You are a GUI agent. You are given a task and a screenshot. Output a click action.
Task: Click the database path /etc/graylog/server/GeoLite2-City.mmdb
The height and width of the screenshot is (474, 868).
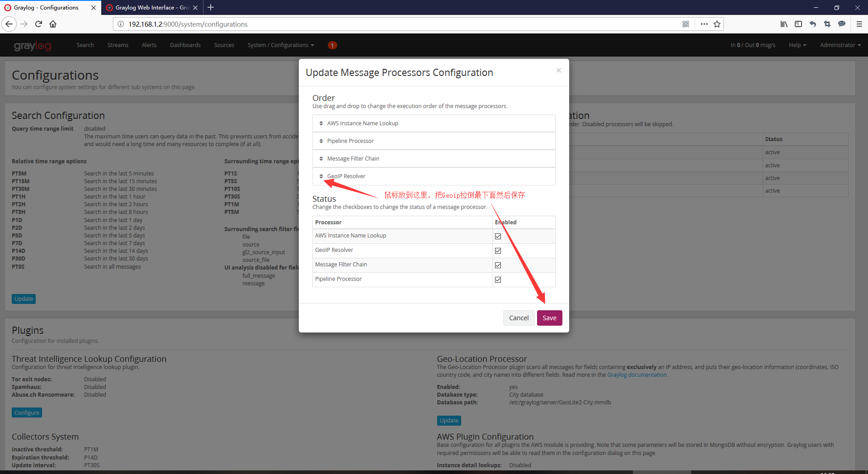coord(560,403)
